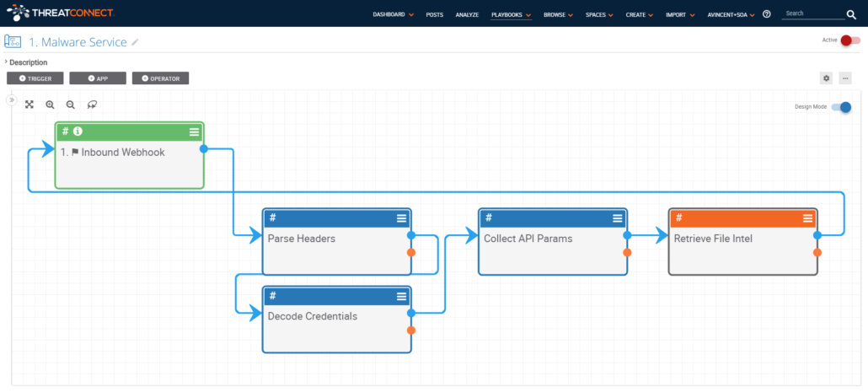
Task: Open the Dashboard dropdown menu
Action: (x=393, y=15)
